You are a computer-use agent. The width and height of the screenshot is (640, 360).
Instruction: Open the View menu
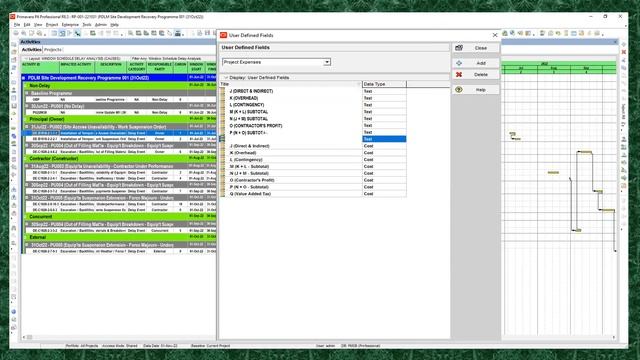tap(38, 25)
